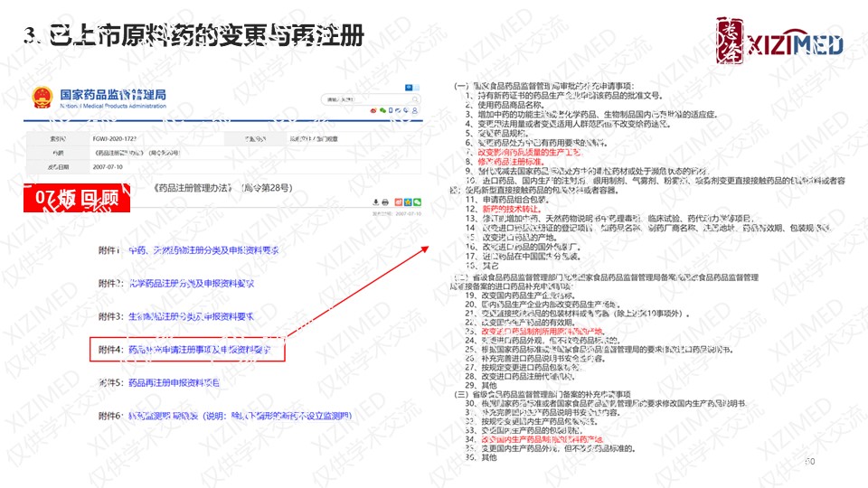The height and width of the screenshot is (488, 868).
Task: Click the national emblem logo
Action: pos(42,98)
